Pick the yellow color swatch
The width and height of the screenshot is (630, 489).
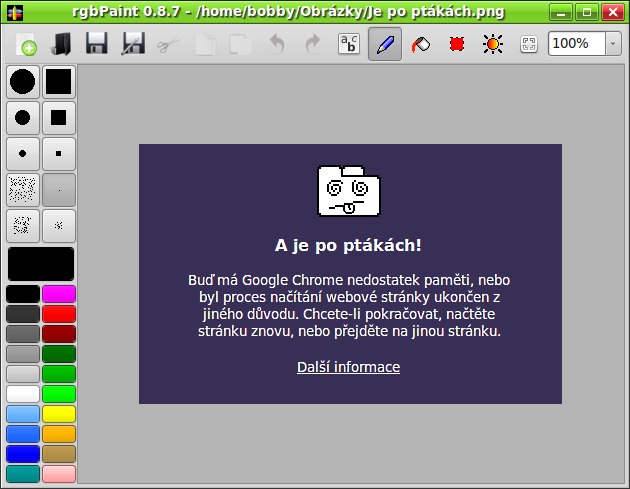59,414
